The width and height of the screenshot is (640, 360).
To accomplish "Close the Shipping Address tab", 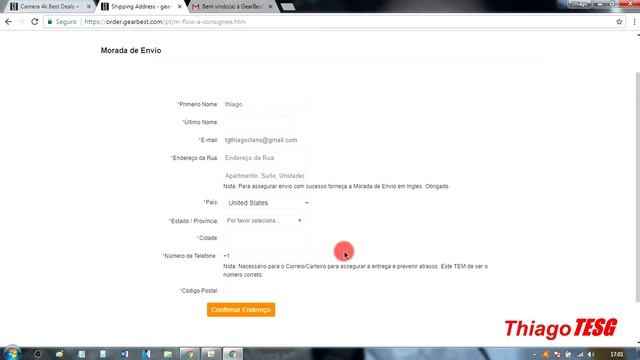I will tap(180, 7).
